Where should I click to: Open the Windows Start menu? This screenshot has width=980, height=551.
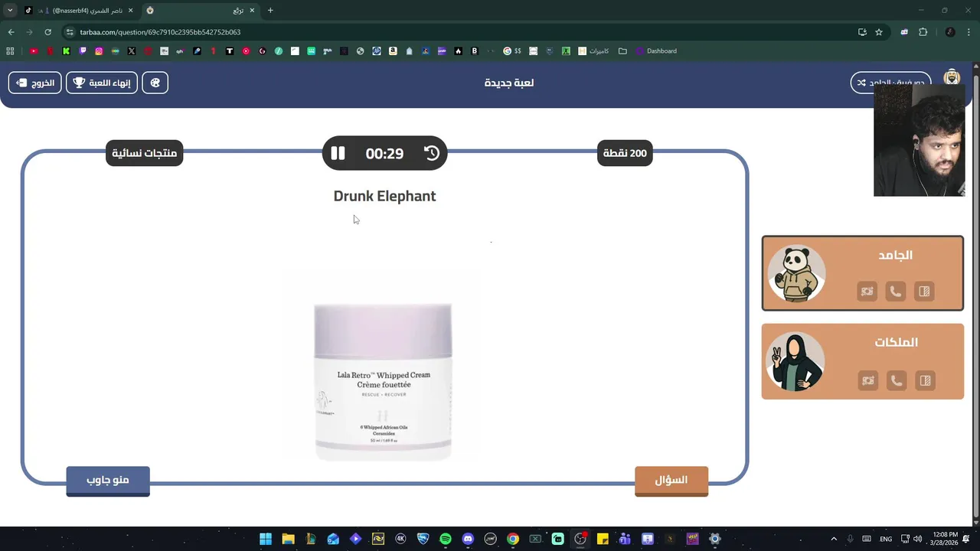266,539
